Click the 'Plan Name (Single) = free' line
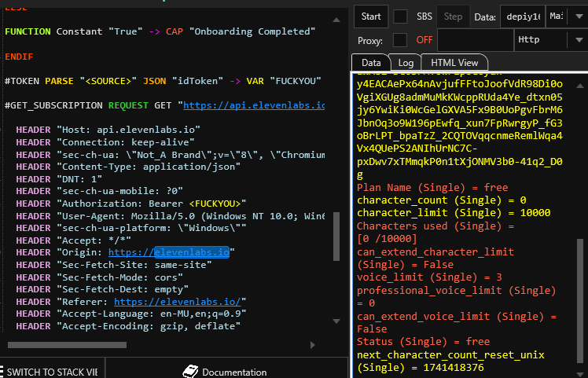Image resolution: width=588 pixels, height=378 pixels. [x=432, y=188]
